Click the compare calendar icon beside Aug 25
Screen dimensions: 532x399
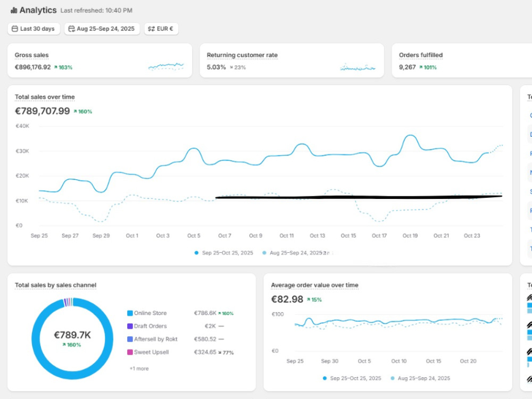tap(72, 29)
